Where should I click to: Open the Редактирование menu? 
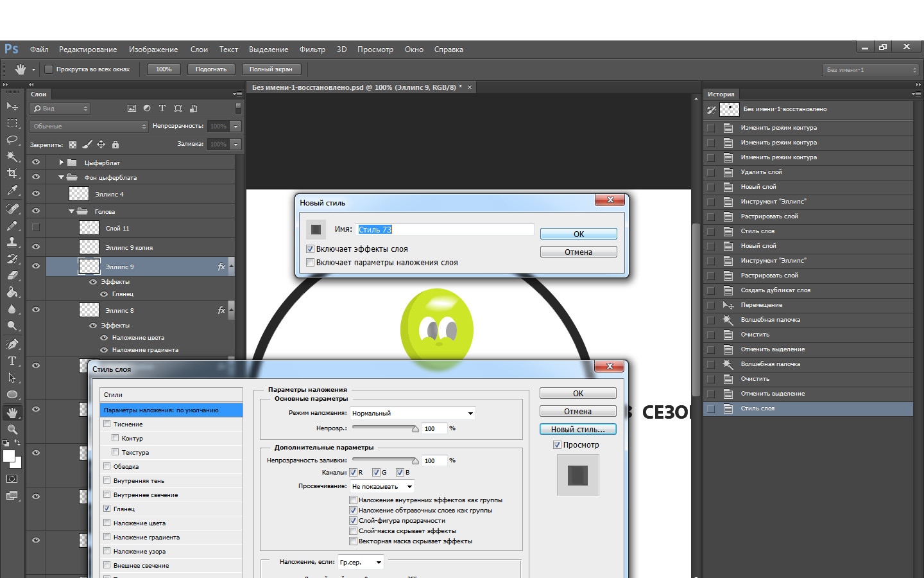(88, 49)
